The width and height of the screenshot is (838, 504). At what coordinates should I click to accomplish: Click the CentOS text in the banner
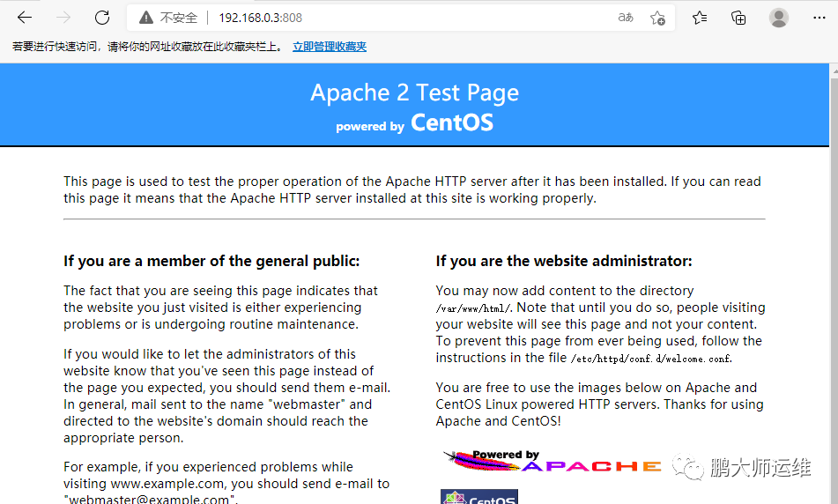coord(451,122)
